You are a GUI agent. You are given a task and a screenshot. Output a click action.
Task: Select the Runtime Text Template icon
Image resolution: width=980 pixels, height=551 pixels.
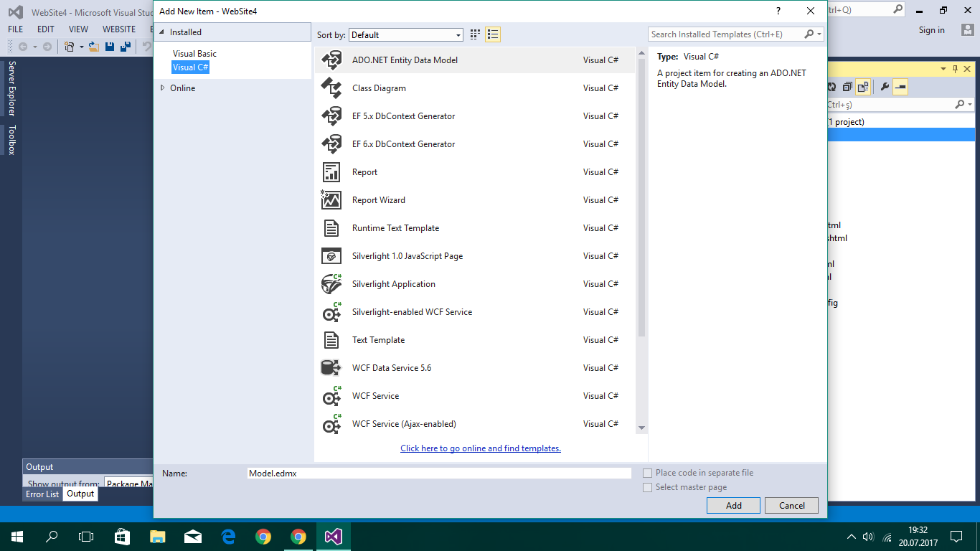(x=331, y=228)
